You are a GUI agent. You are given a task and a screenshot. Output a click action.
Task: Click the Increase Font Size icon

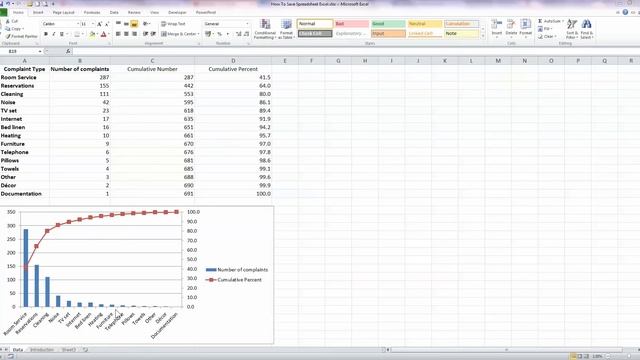point(99,24)
